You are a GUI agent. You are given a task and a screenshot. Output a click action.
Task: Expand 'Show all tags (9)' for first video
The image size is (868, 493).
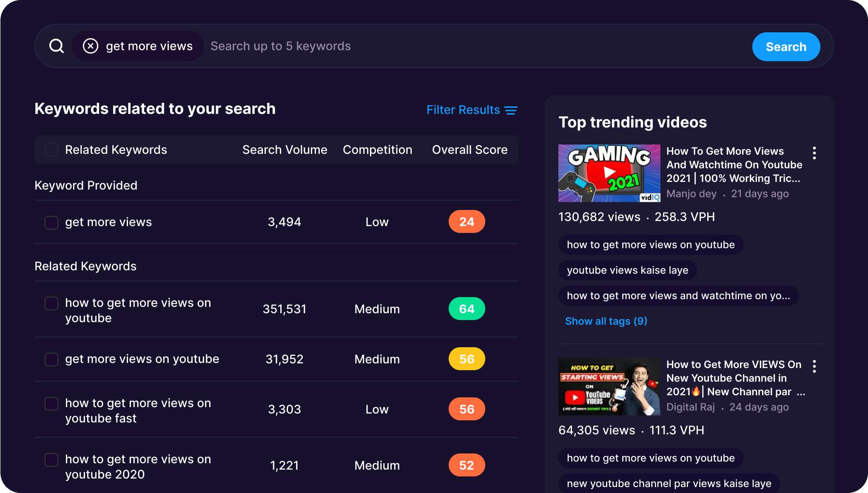click(606, 321)
